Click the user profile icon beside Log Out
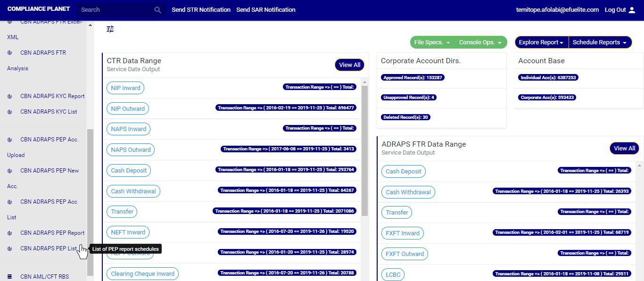The height and width of the screenshot is (281, 644). (632, 10)
